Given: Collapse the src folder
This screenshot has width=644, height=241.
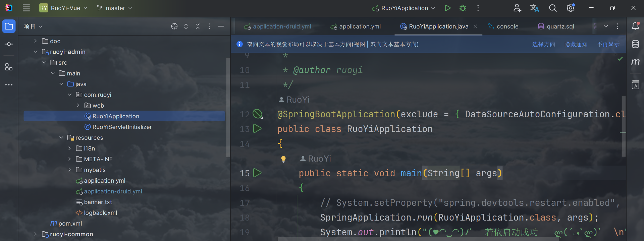Looking at the screenshot, I should click(44, 62).
